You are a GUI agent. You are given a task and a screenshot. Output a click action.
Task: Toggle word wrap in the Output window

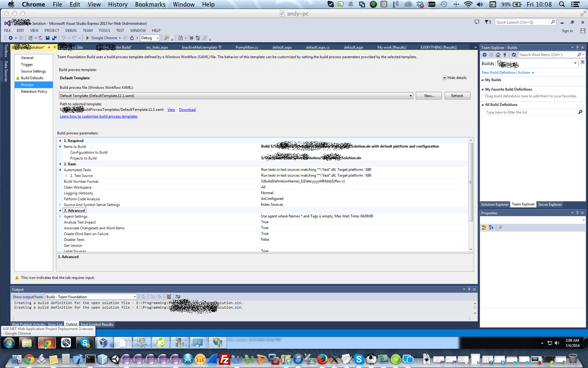click(177, 297)
